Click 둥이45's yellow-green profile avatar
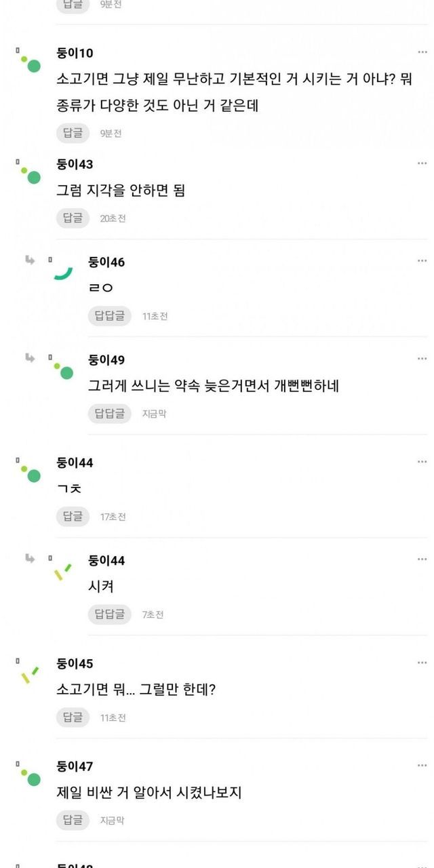This screenshot has width=434, height=868. 30,674
